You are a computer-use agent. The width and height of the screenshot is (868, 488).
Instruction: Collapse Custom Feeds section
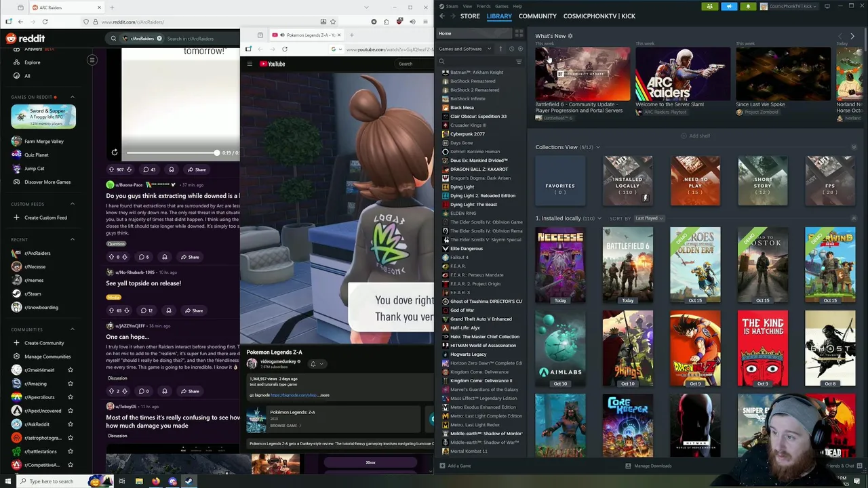point(73,204)
